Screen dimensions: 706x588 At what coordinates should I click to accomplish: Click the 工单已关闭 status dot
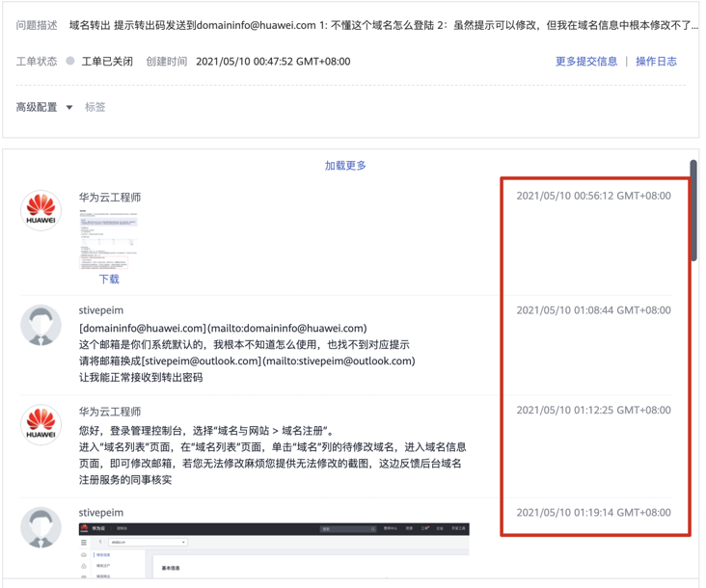70,61
